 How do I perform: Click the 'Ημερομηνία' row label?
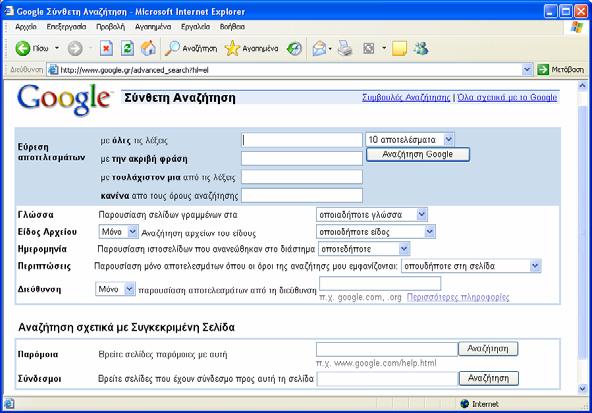coord(42,249)
